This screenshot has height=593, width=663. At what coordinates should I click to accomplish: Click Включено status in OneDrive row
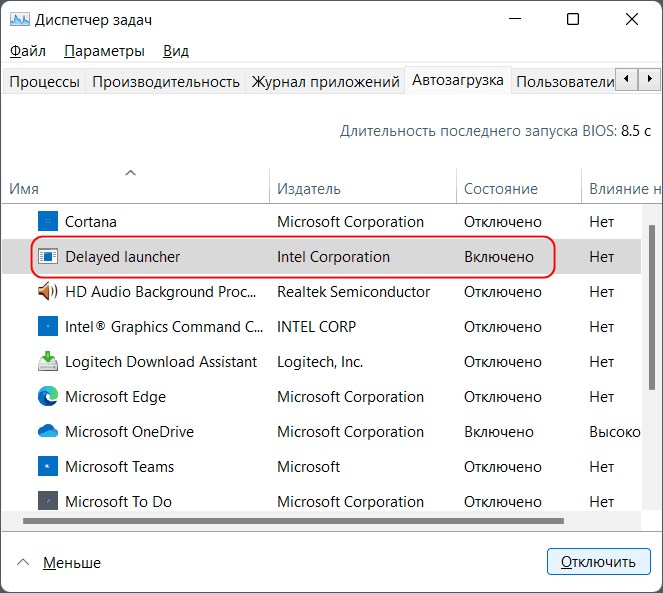click(499, 432)
